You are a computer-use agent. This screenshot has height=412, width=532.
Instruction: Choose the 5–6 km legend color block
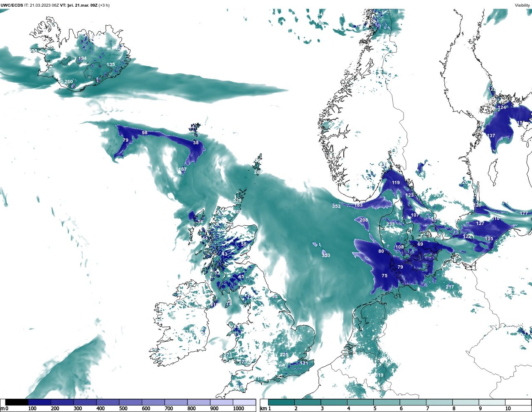click(387, 402)
